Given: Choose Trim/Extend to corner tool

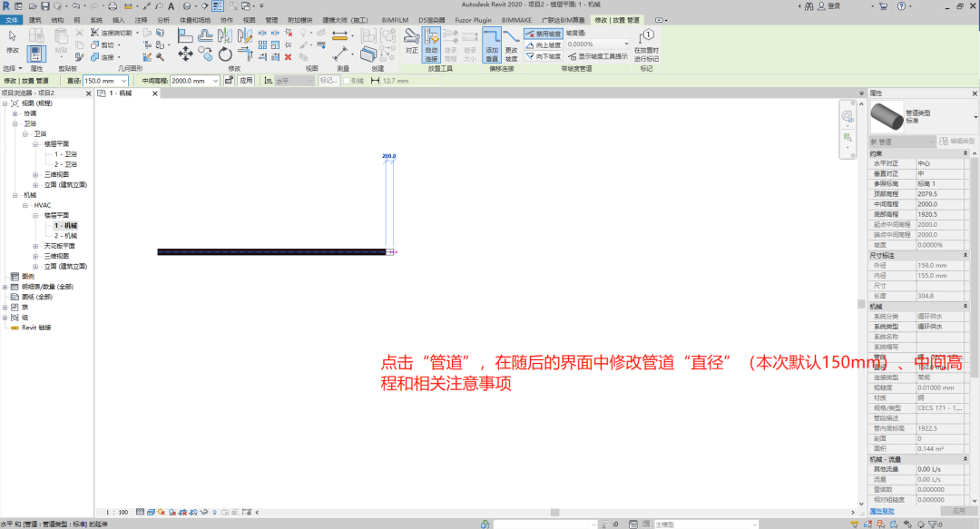Looking at the screenshot, I should point(245,54).
